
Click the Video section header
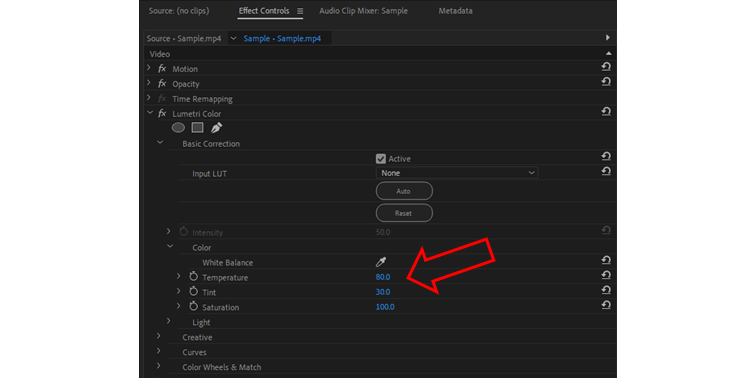tap(160, 54)
